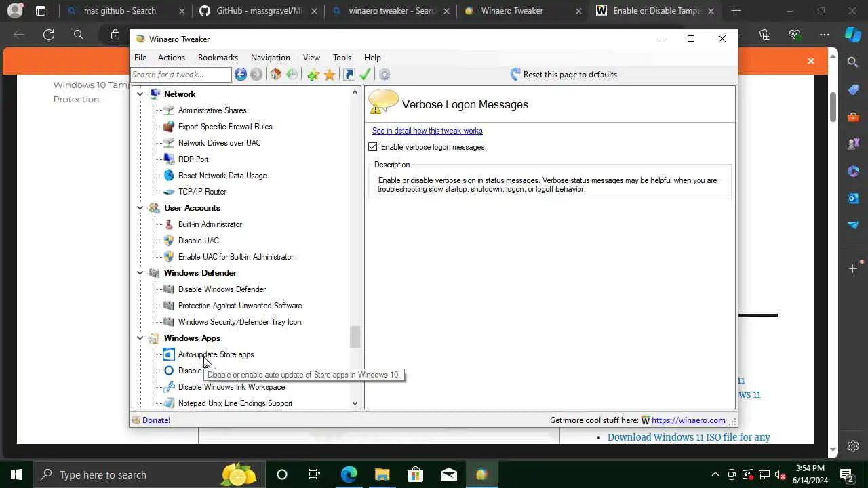Switch to the Winaero Tweaker browser tab
Screen dimensions: 868x488
click(524, 11)
